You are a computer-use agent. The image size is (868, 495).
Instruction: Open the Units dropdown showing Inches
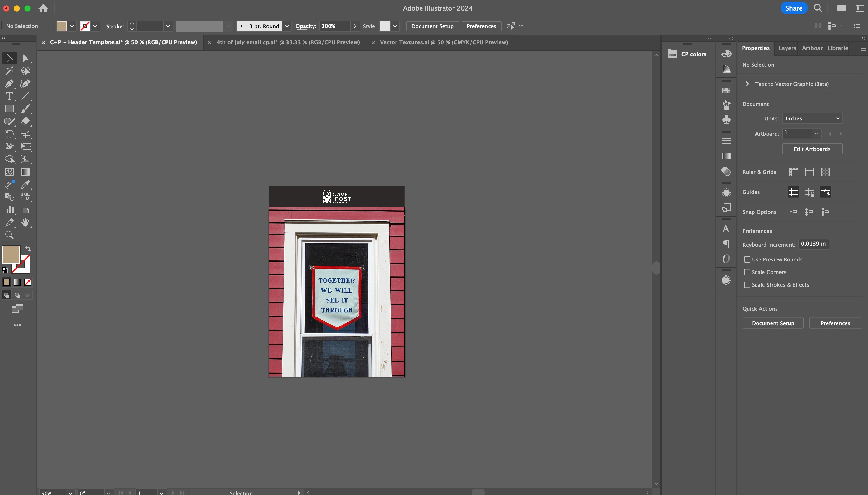pyautogui.click(x=812, y=118)
